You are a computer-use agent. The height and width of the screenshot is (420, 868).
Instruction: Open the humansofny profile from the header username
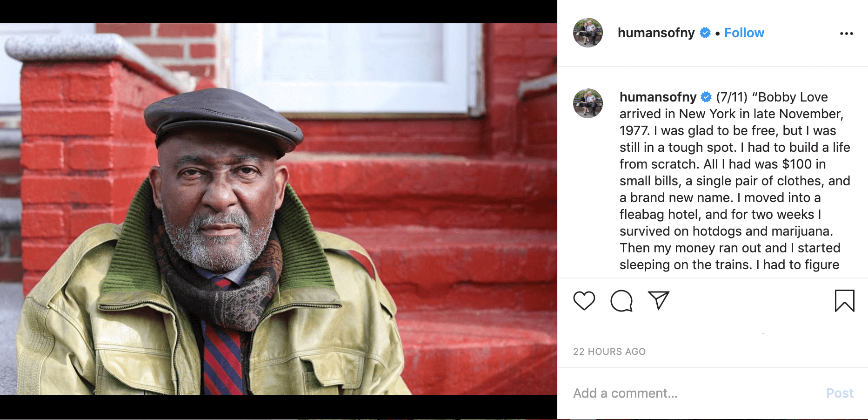click(x=656, y=33)
